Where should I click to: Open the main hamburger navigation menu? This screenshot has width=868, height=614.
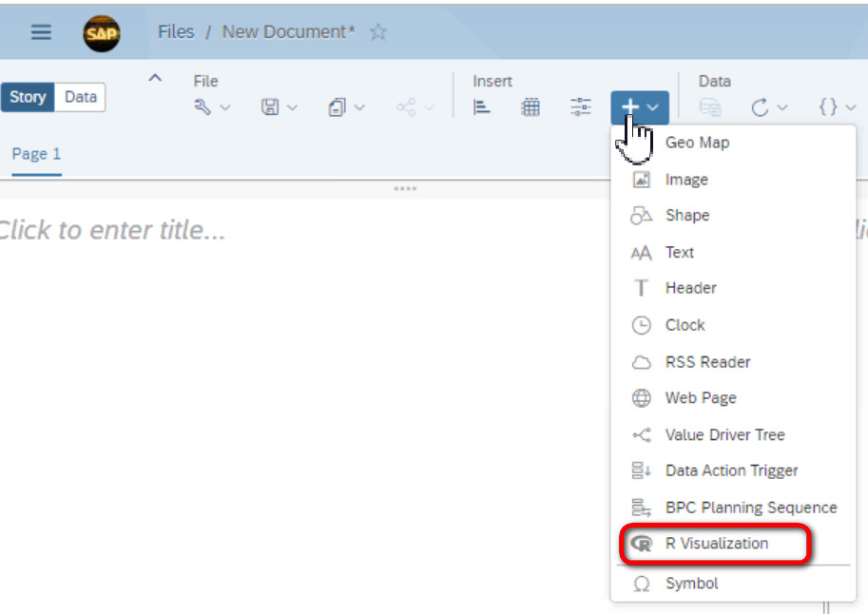41,32
